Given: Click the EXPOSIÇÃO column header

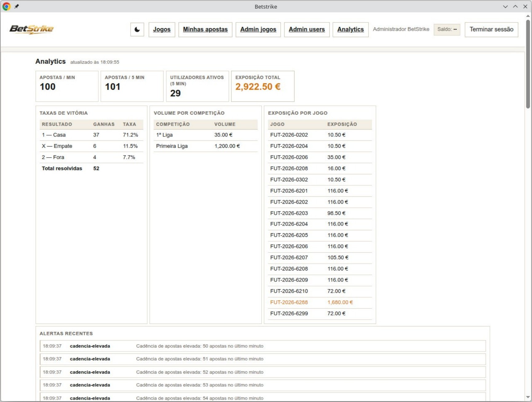Looking at the screenshot, I should click(x=342, y=124).
